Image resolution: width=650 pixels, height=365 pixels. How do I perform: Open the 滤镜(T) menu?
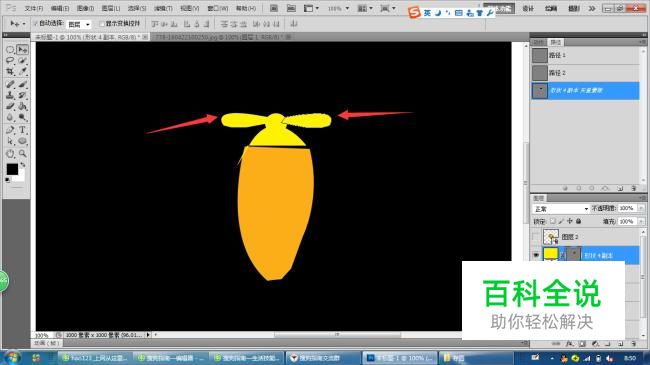point(163,8)
